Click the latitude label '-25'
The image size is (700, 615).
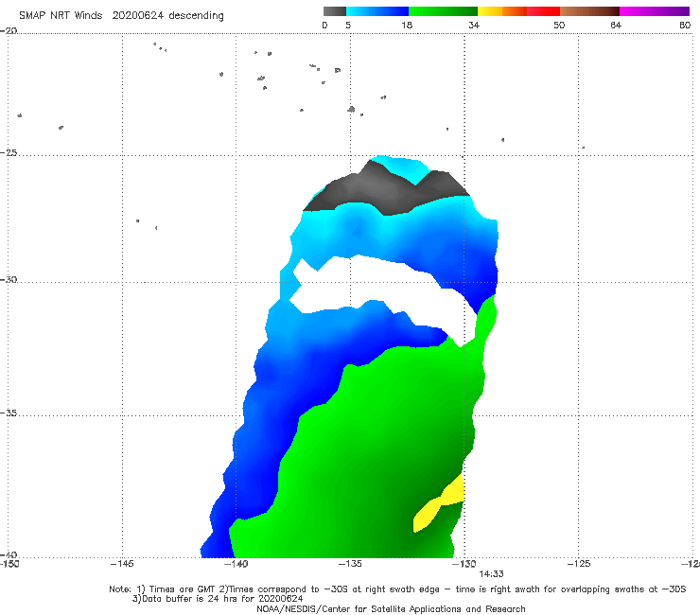pyautogui.click(x=9, y=152)
